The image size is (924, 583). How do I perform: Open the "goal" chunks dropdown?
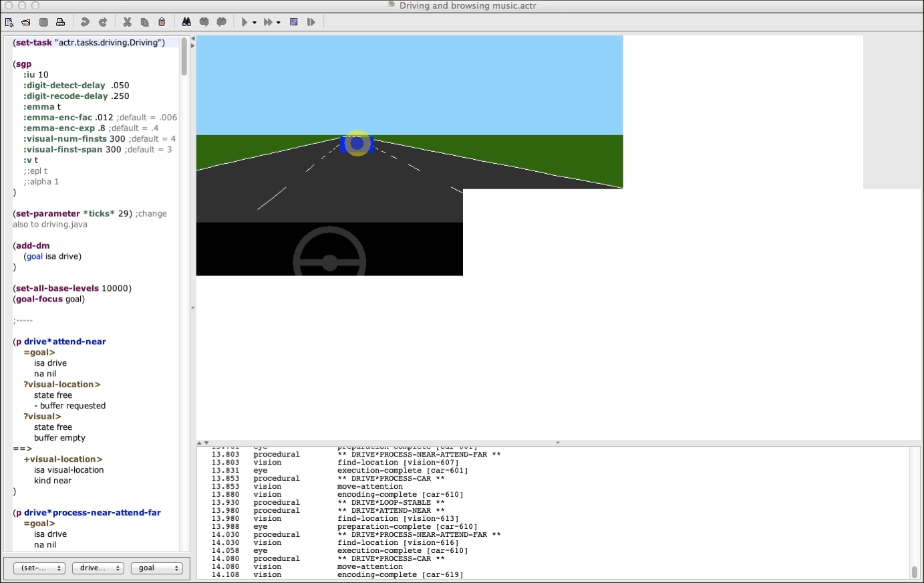[157, 568]
